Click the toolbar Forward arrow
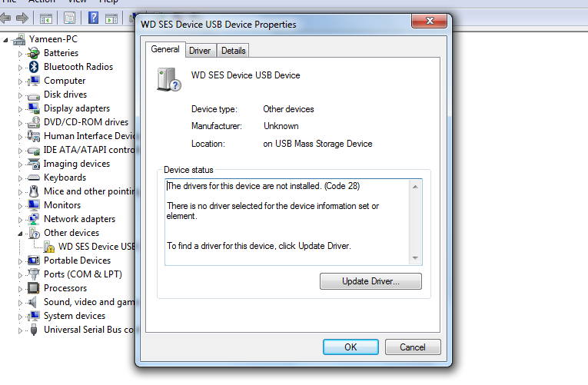588x385 pixels. 22,18
